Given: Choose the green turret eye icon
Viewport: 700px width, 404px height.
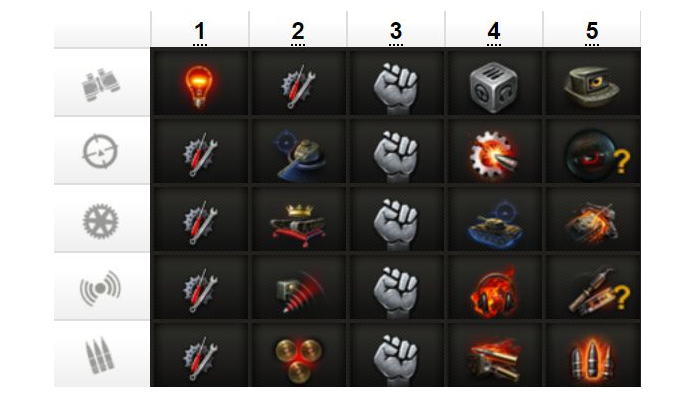Looking at the screenshot, I should pos(592,87).
